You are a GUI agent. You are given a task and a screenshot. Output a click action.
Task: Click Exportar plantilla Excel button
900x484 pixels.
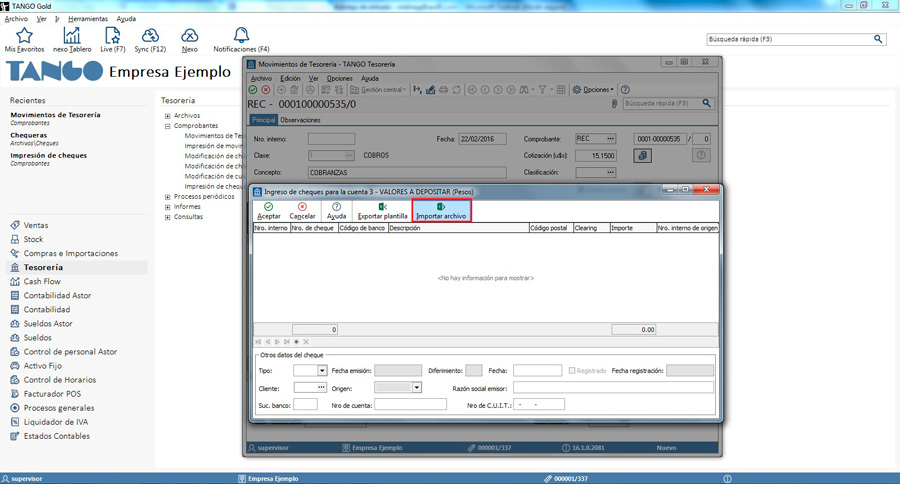coord(382,211)
